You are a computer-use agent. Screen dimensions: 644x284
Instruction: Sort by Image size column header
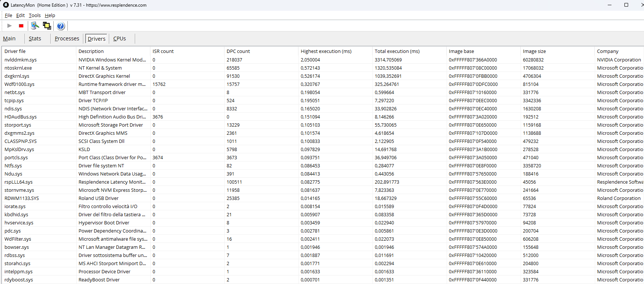point(557,51)
